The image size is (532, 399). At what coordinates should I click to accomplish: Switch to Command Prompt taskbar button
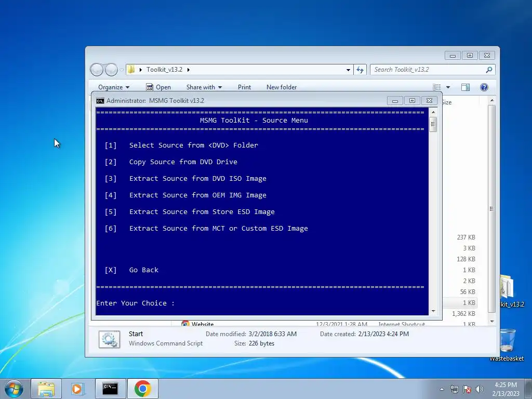tap(110, 389)
